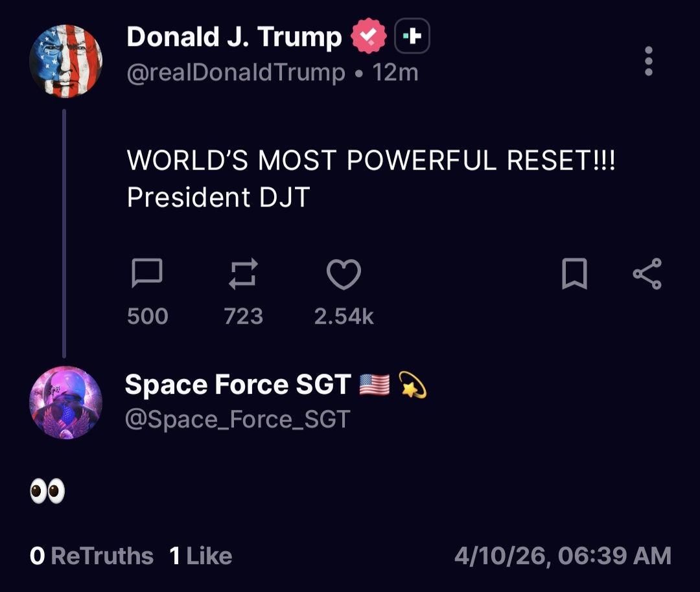Image resolution: width=700 pixels, height=592 pixels.
Task: Click the 723 ReTruths count
Action: (x=244, y=316)
